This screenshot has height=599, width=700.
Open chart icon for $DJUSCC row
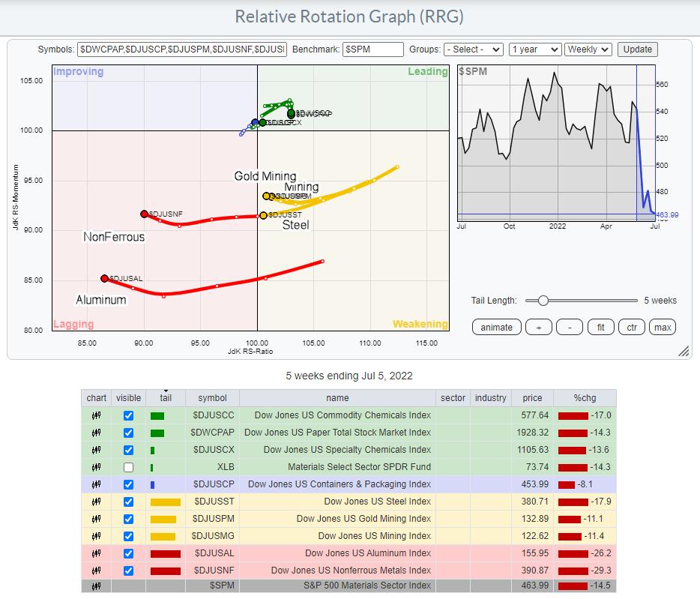[96, 415]
